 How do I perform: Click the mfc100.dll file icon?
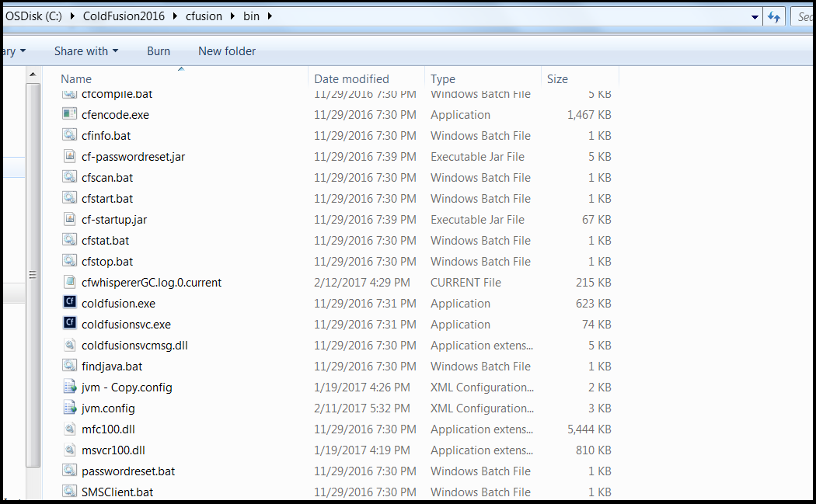pyautogui.click(x=70, y=429)
